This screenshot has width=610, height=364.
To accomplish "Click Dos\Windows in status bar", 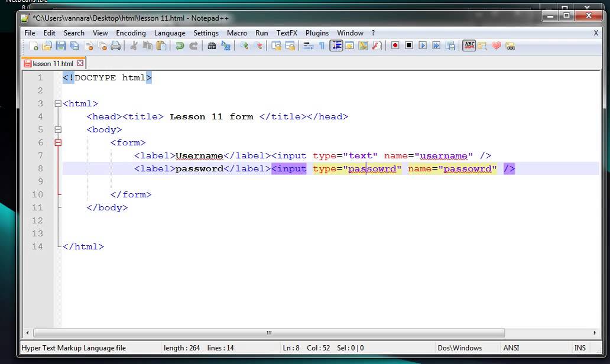I will tap(460, 348).
